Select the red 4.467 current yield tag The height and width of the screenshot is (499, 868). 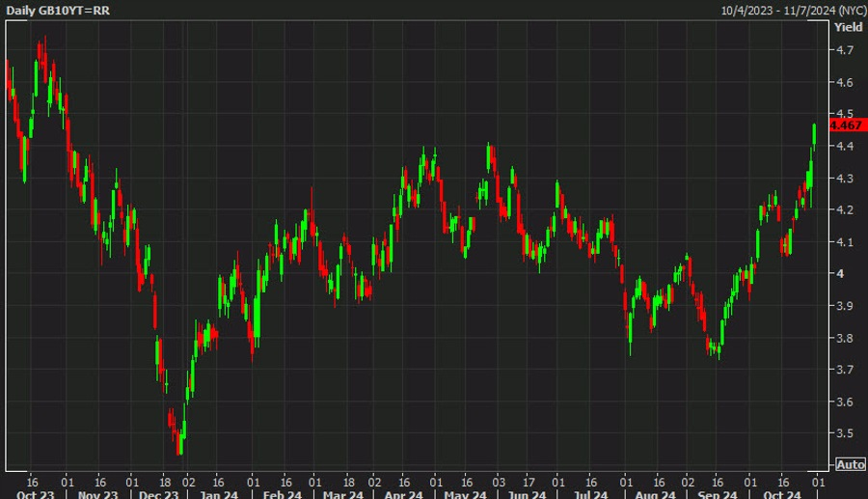[x=847, y=125]
